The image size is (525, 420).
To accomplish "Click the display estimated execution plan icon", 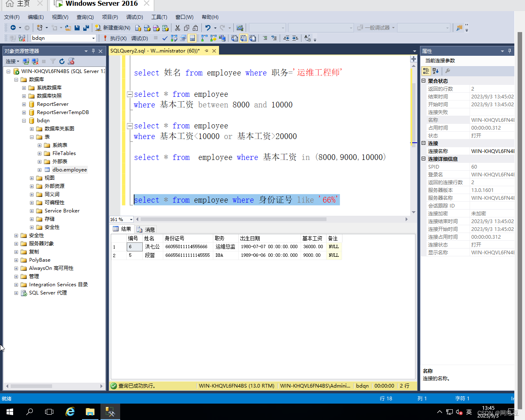I will [174, 38].
